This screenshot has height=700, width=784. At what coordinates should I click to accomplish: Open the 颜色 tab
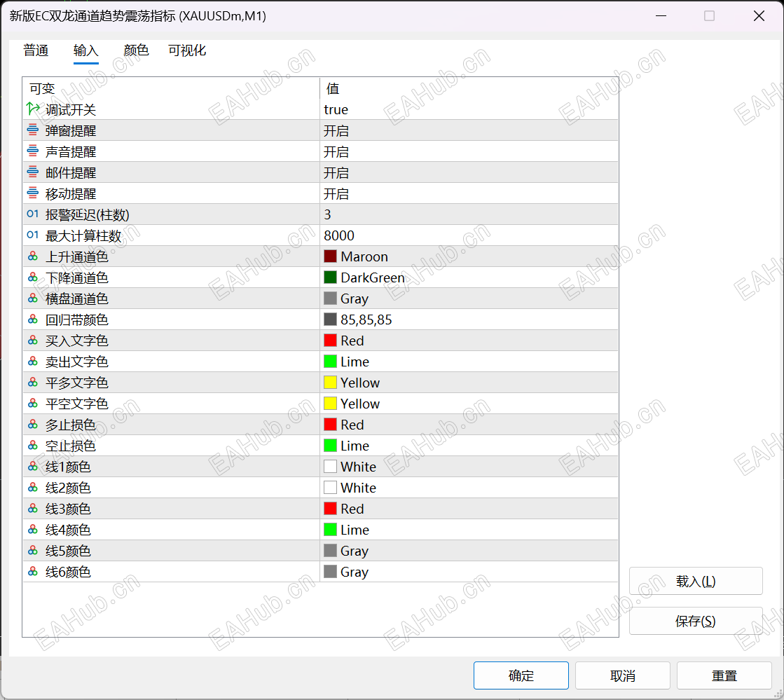pos(136,50)
